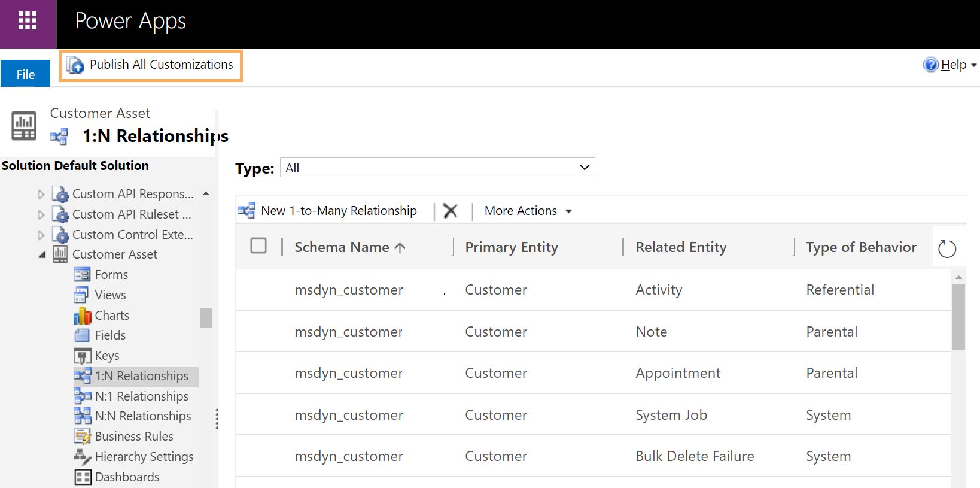
Task: Sort by Related Entity column header
Action: 681,247
